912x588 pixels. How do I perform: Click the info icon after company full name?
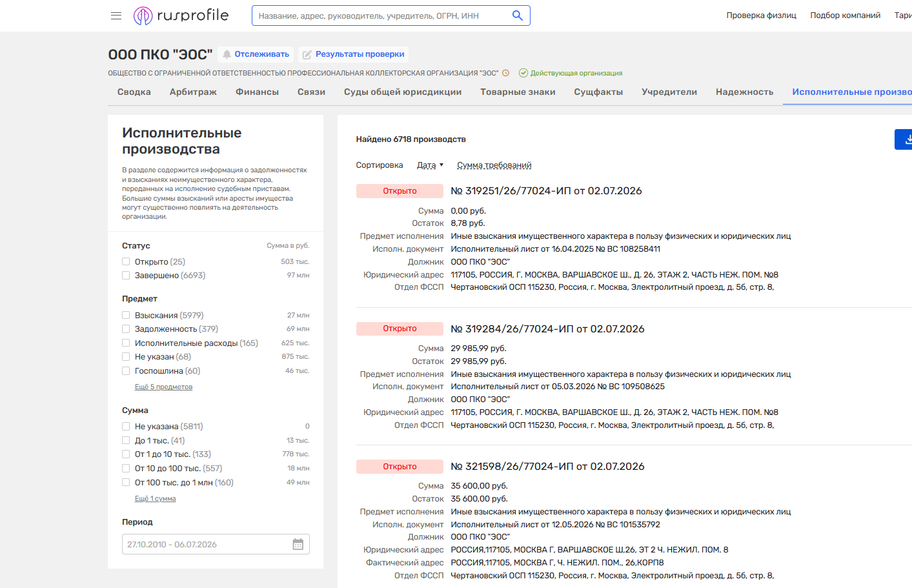click(x=506, y=73)
